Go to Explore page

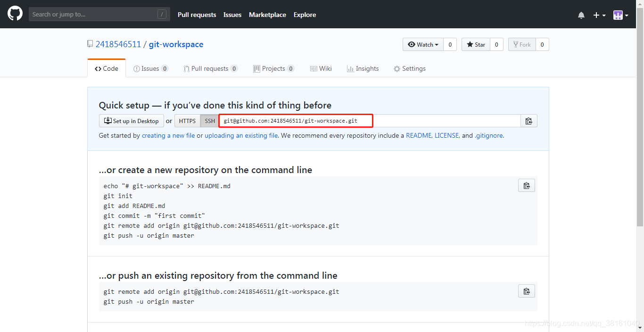point(305,15)
